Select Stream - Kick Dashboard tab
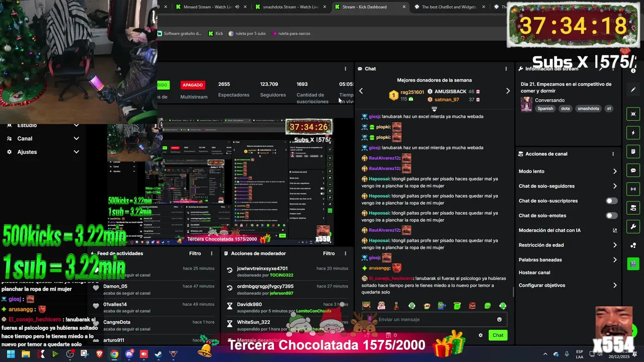The image size is (644, 362). pos(370,7)
